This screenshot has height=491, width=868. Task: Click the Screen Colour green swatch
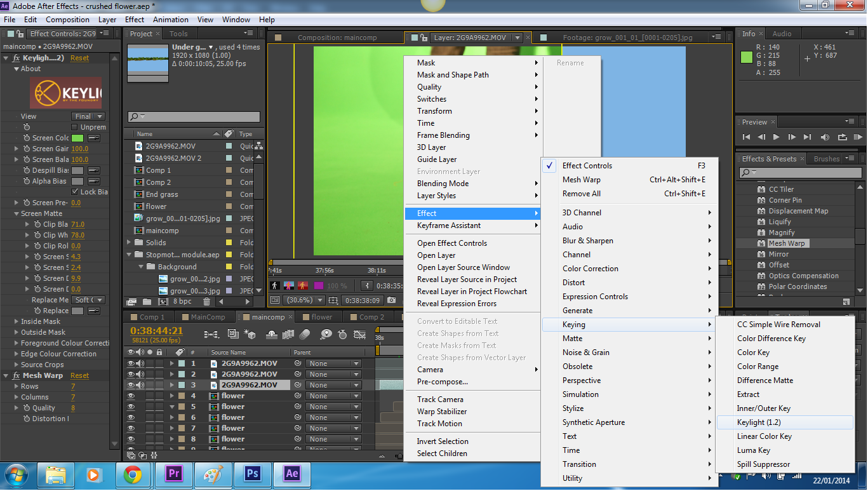(x=77, y=138)
